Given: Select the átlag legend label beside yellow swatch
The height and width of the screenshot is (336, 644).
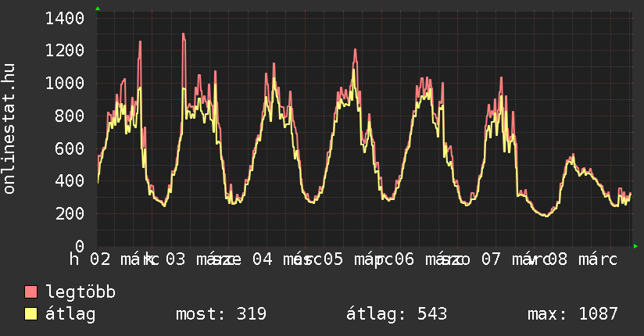Looking at the screenshot, I should pos(70,314).
